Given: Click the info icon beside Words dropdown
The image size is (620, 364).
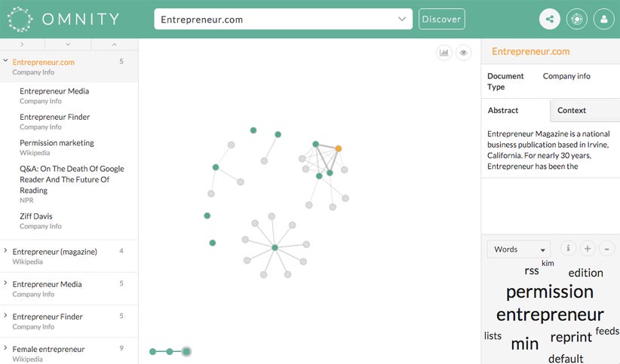Looking at the screenshot, I should click(x=568, y=248).
